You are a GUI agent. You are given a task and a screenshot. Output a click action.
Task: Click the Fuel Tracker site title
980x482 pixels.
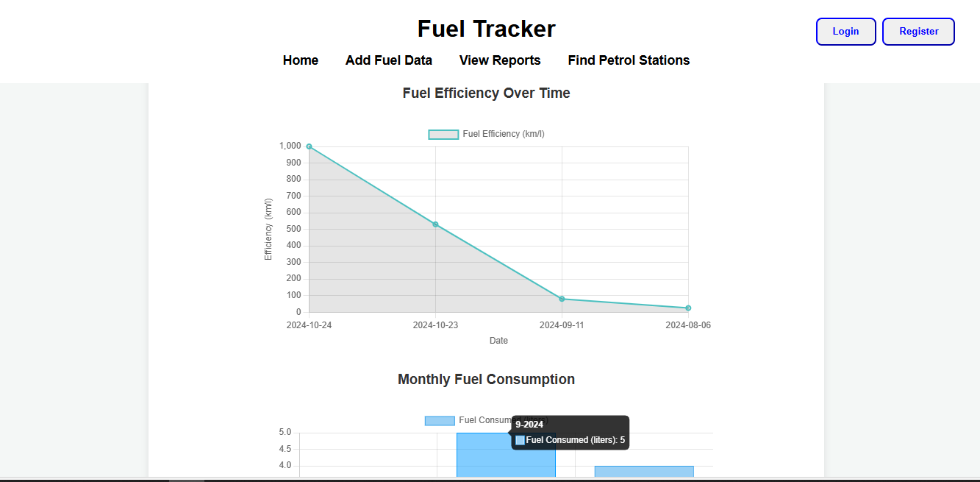point(486,29)
